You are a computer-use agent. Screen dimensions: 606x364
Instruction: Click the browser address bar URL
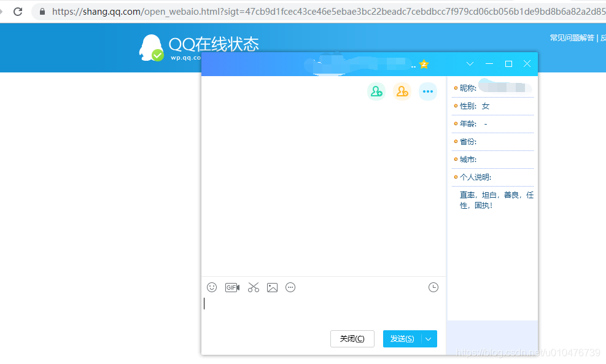coord(328,12)
